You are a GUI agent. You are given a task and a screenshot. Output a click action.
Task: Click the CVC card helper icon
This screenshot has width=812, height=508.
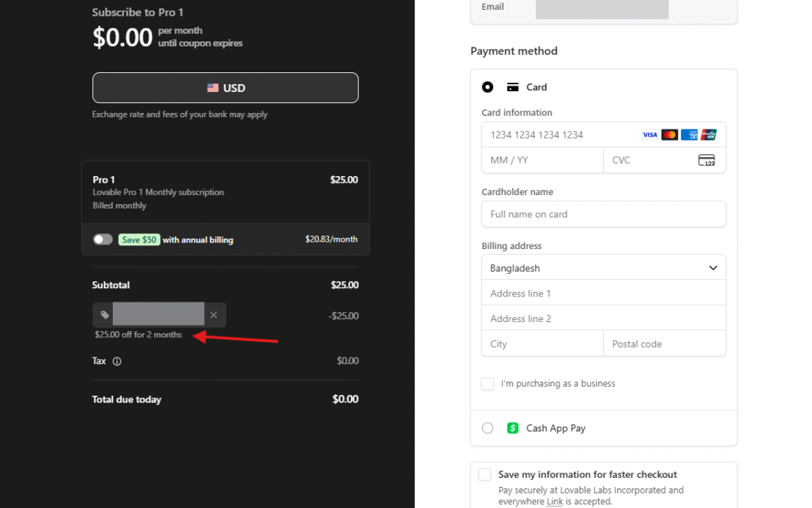click(x=706, y=160)
